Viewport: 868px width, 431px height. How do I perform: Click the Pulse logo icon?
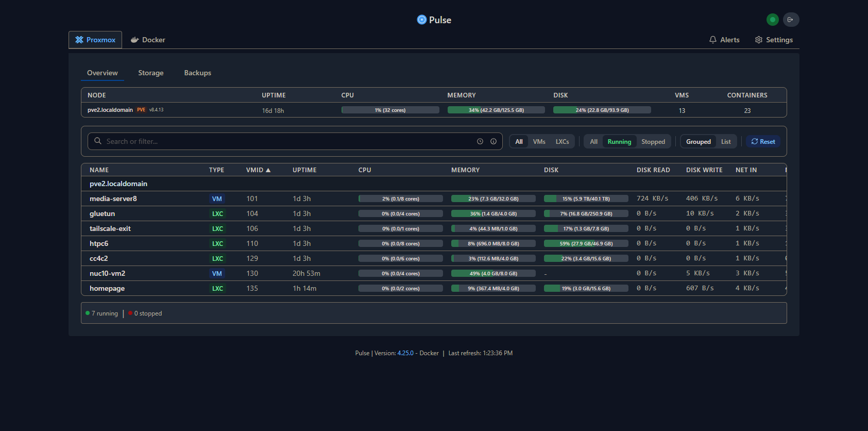pos(421,20)
